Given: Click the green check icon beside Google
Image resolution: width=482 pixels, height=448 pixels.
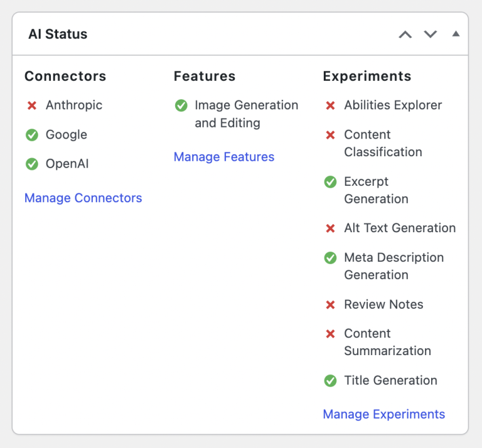Looking at the screenshot, I should [32, 135].
